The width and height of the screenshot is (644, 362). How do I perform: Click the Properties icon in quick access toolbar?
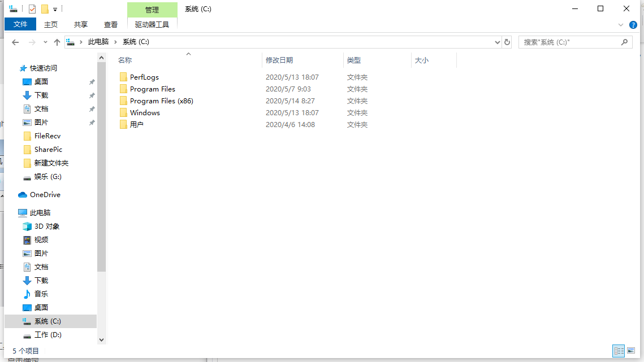32,9
